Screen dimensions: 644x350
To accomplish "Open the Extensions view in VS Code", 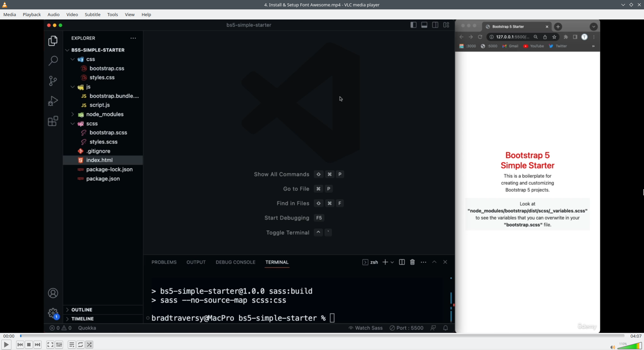I will pos(53,121).
